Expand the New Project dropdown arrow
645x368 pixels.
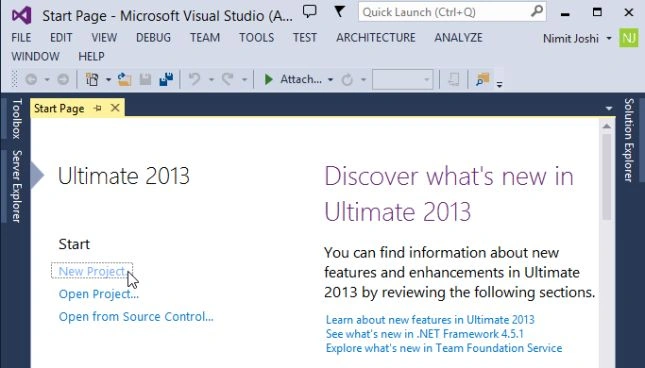[108, 80]
